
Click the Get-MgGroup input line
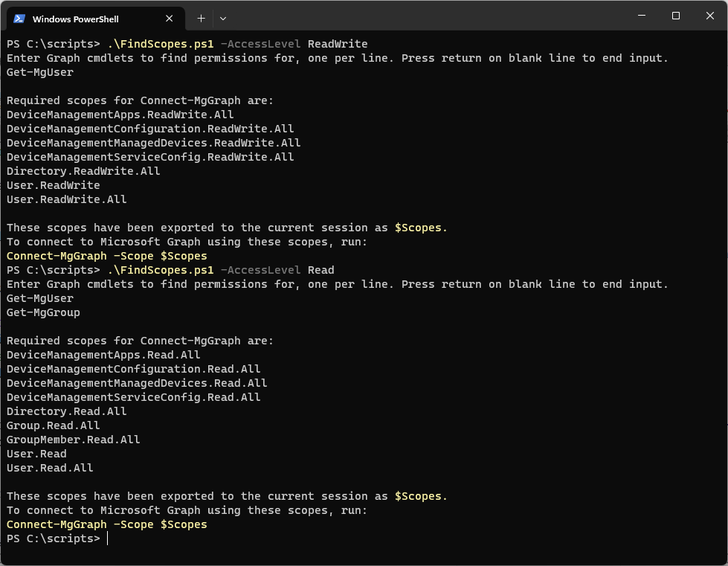click(x=43, y=312)
